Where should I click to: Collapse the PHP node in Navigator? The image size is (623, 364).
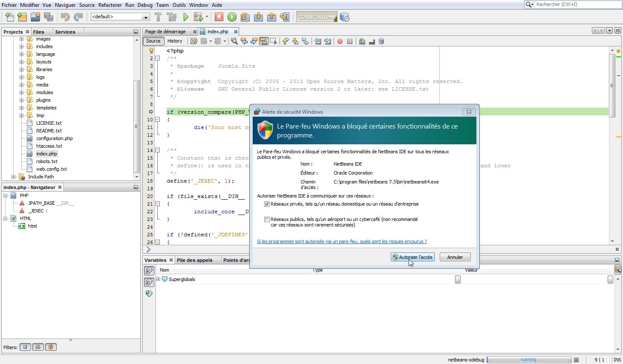[x=6, y=195]
